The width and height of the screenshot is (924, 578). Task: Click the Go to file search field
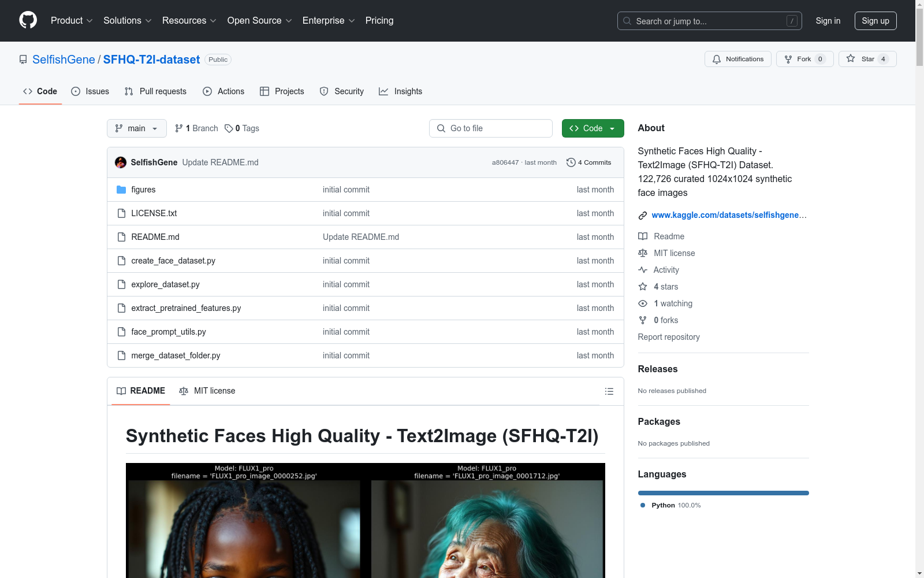[491, 128]
